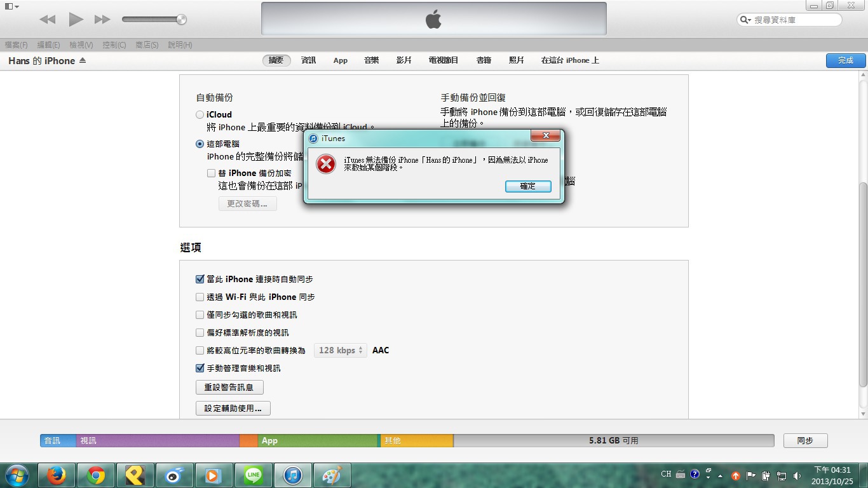Image resolution: width=868 pixels, height=488 pixels.
Task: Eject Hans 的 iPhone
Action: point(83,61)
